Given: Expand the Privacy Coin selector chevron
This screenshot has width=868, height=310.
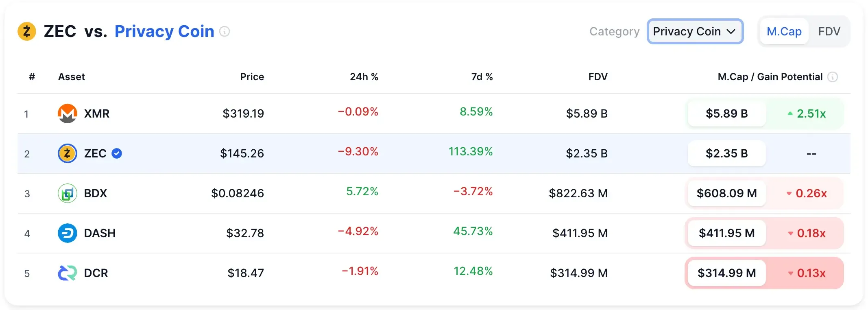Looking at the screenshot, I should (x=731, y=31).
